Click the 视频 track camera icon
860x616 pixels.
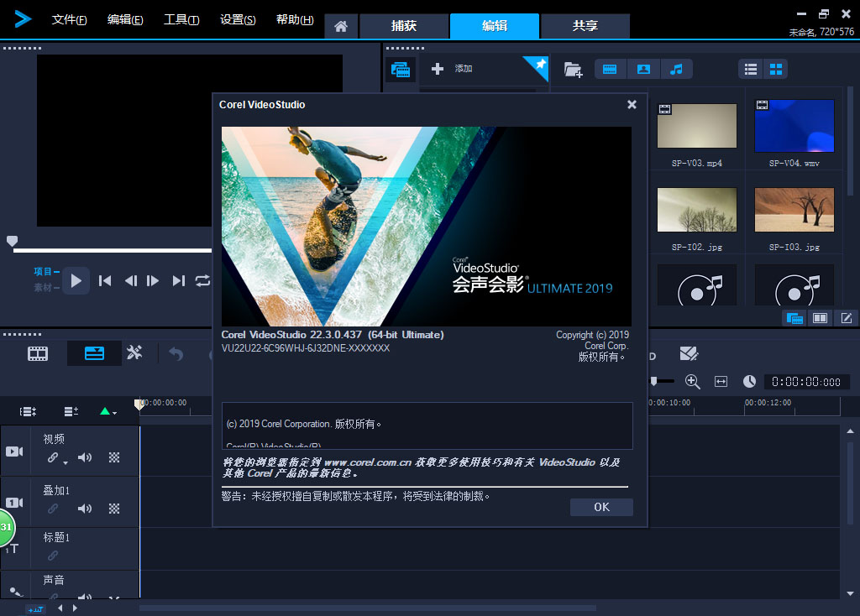click(x=14, y=451)
